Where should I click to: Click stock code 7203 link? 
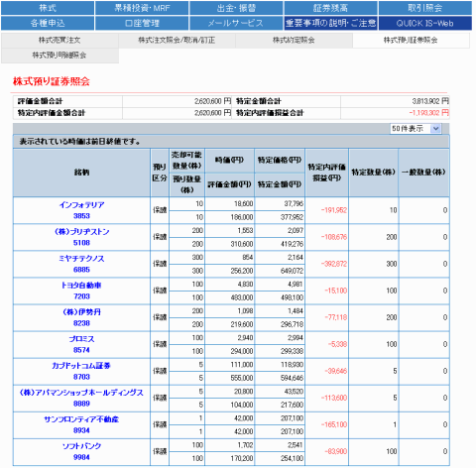pyautogui.click(x=81, y=296)
